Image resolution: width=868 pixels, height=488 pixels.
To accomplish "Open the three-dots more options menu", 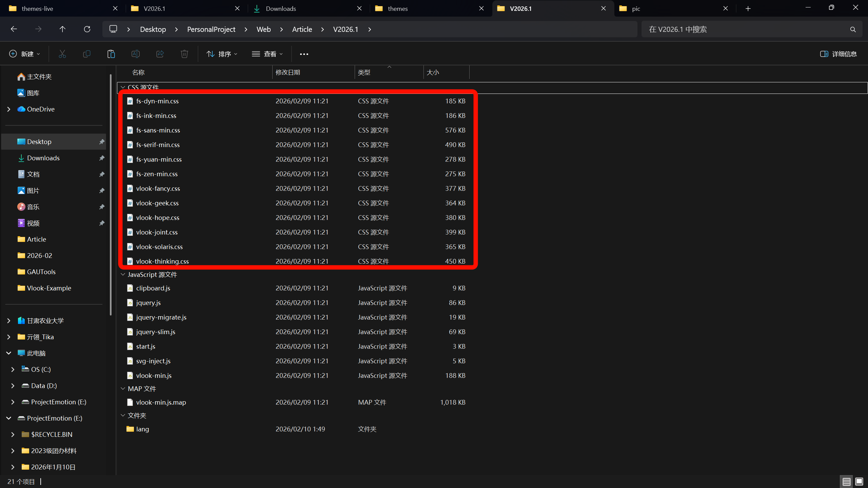I will point(304,54).
